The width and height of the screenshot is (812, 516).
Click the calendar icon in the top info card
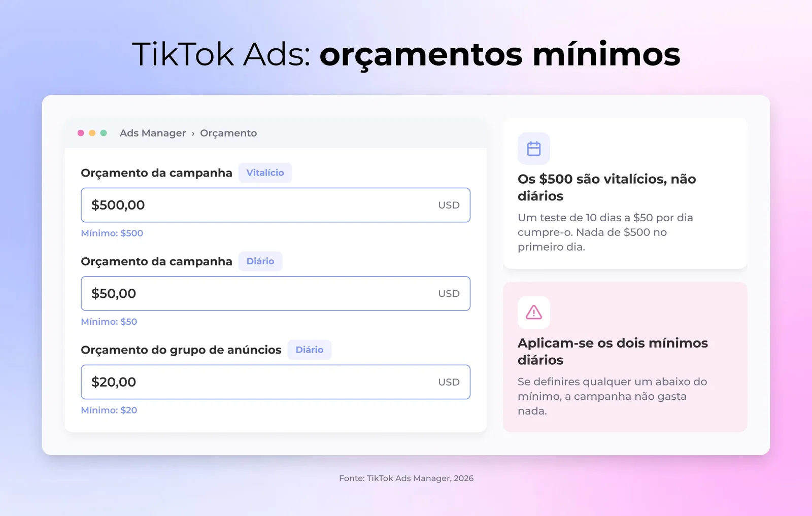click(533, 149)
